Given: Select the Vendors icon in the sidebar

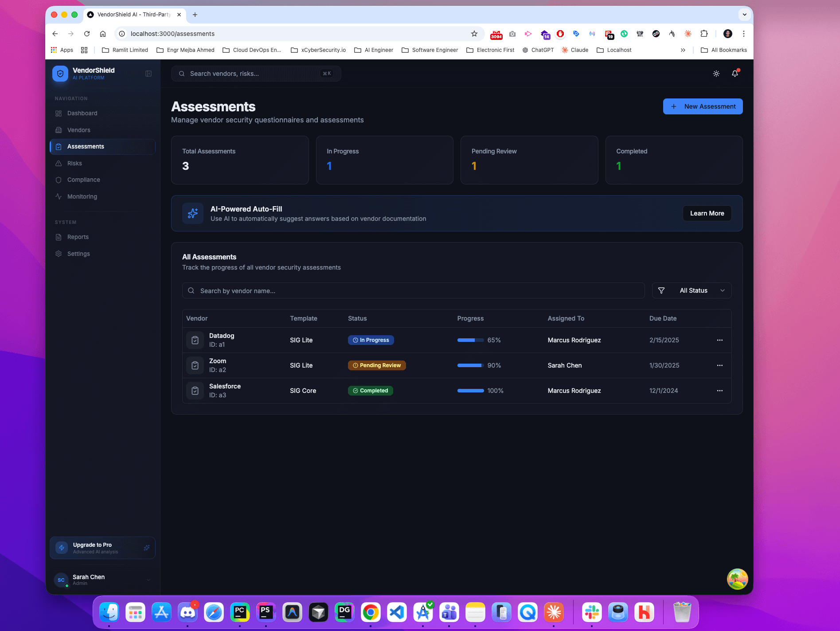Looking at the screenshot, I should coord(59,130).
